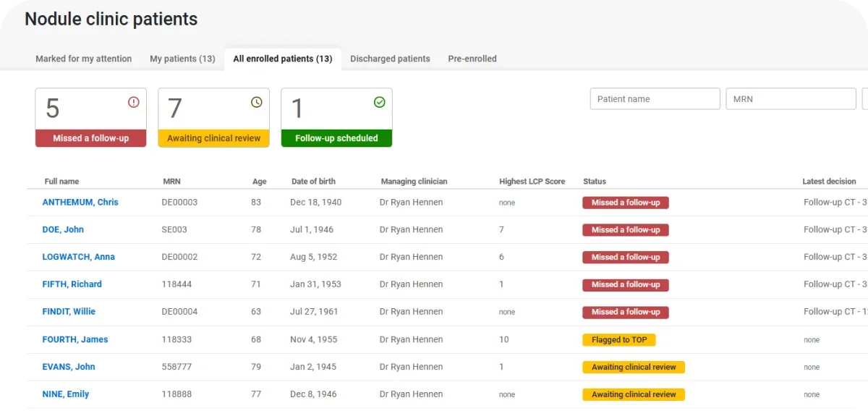The width and height of the screenshot is (868, 416).
Task: Click DOE, John's Missed a follow-up badge
Action: tap(626, 230)
